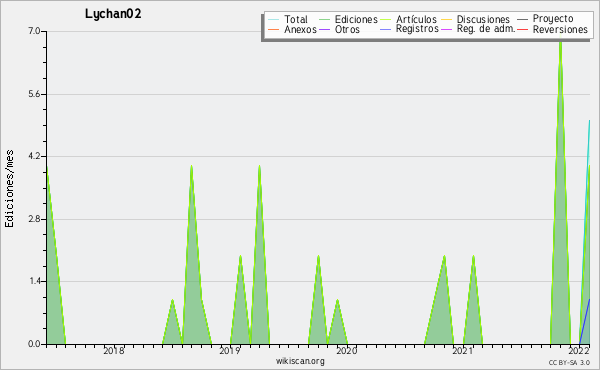Image resolution: width=600 pixels, height=370 pixels.
Task: Click the 0.0 y-axis label
Action: pos(34,344)
